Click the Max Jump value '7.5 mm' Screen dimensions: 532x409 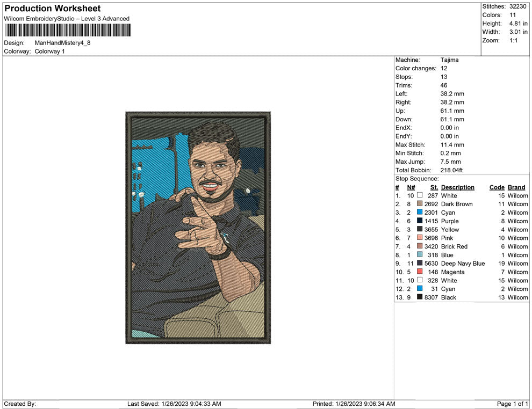(450, 162)
